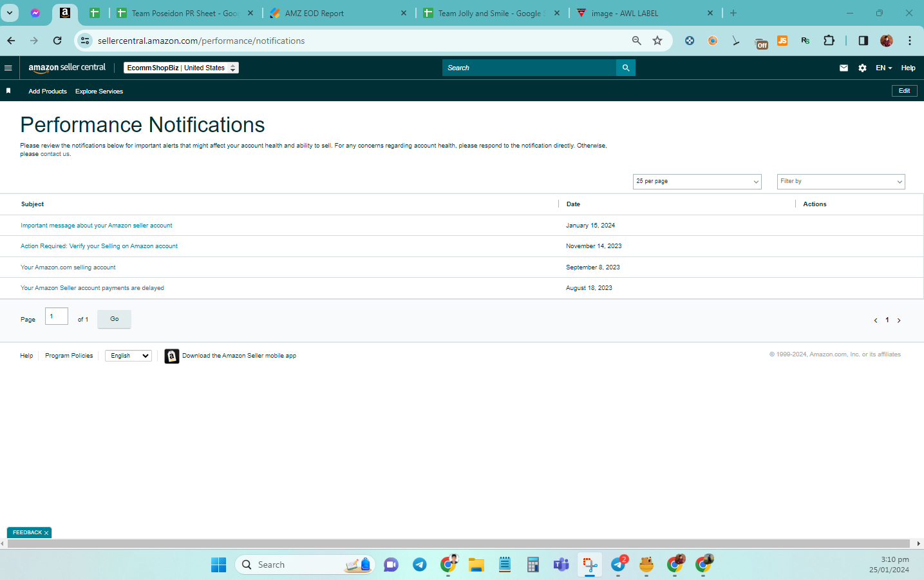Open the Help link in the header
Image resolution: width=924 pixels, height=580 pixels.
point(908,68)
